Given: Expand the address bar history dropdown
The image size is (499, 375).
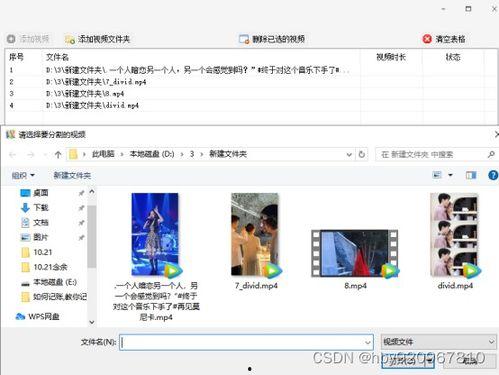Looking at the screenshot, I should tap(349, 155).
